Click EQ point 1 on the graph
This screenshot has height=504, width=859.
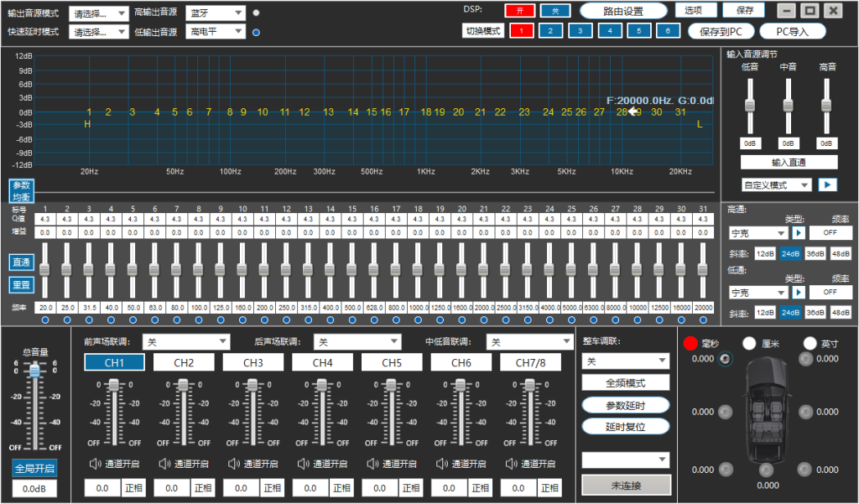(89, 112)
